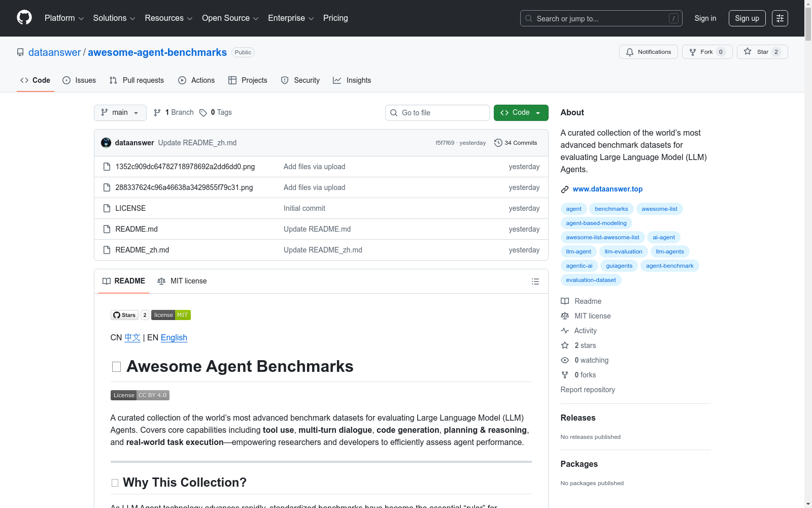The image size is (812, 508).
Task: Click the Notifications bell button
Action: click(649, 52)
